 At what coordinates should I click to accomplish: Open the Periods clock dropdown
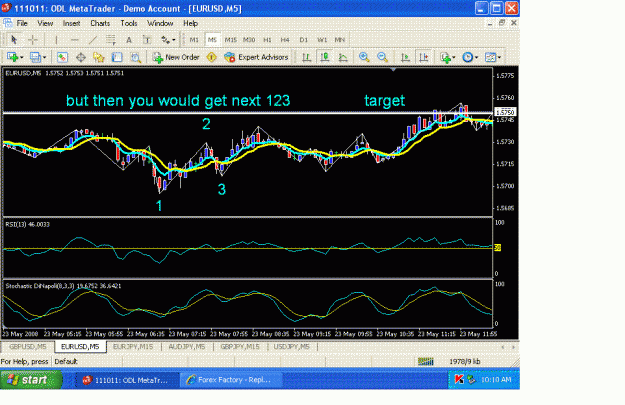470,57
